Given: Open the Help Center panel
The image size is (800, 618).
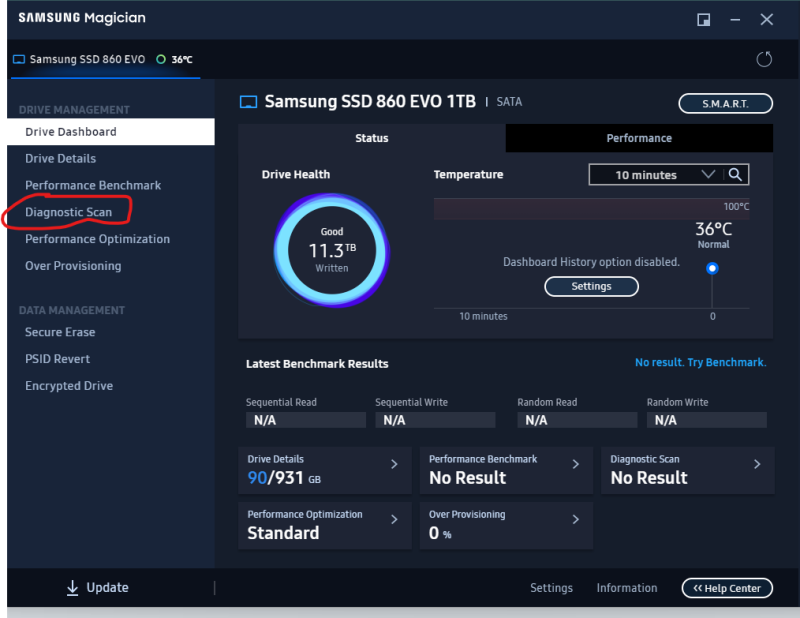Looking at the screenshot, I should pos(728,588).
